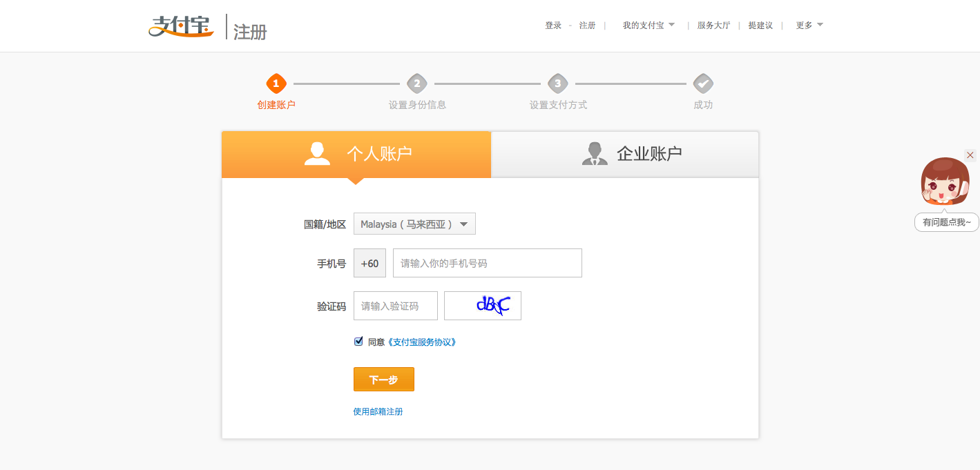The image size is (980, 470).
Task: Choose 使用邮箱注册 email registration link
Action: (x=378, y=411)
